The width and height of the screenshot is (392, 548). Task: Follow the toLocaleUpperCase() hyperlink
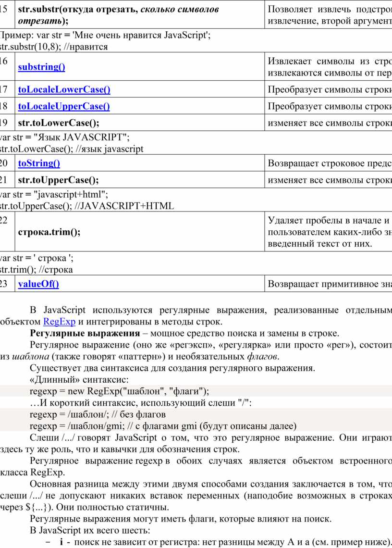(x=64, y=106)
